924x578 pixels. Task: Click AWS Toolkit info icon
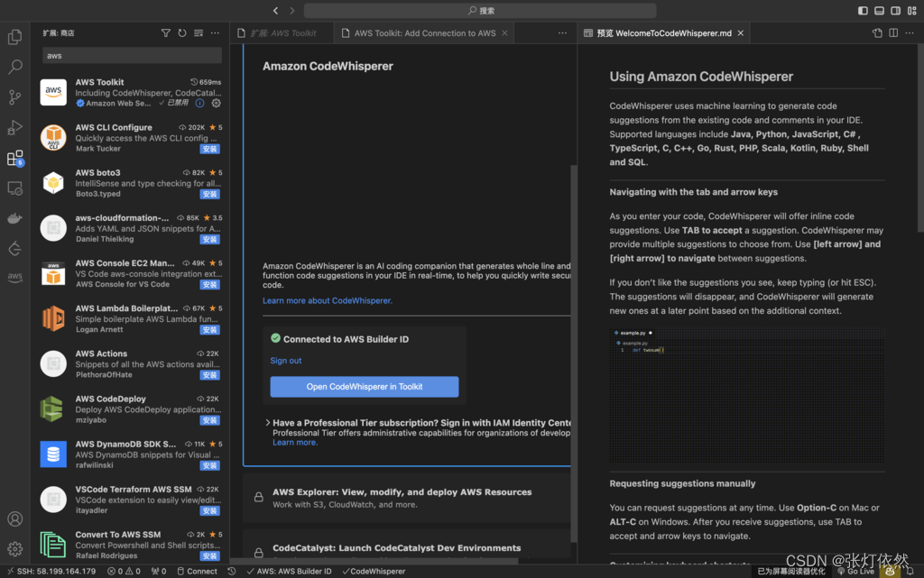click(199, 103)
